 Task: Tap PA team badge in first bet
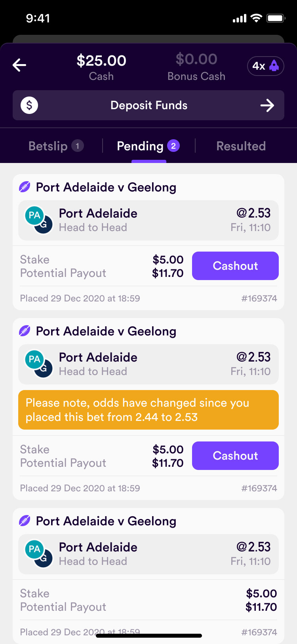click(x=34, y=216)
